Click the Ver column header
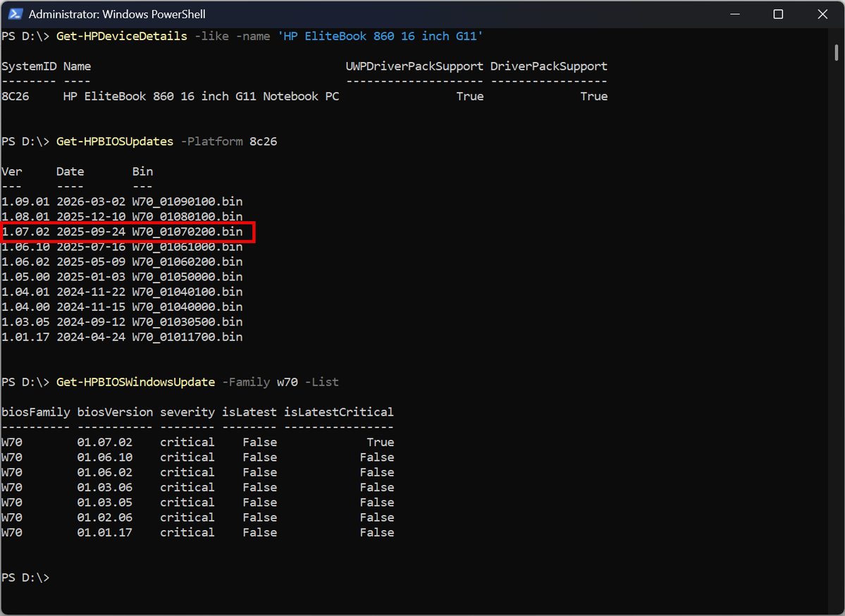The width and height of the screenshot is (845, 616). [x=12, y=171]
